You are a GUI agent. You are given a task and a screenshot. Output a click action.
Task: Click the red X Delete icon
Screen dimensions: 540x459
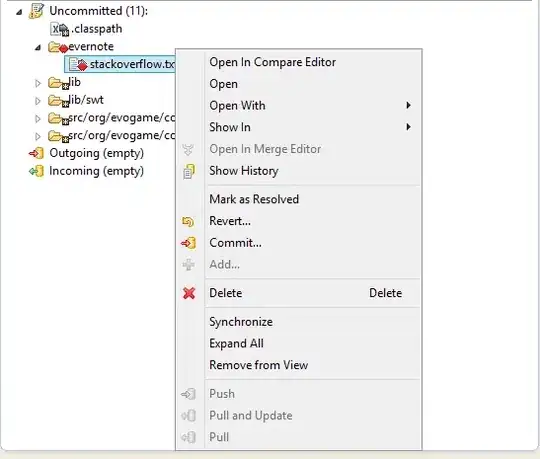click(x=189, y=293)
